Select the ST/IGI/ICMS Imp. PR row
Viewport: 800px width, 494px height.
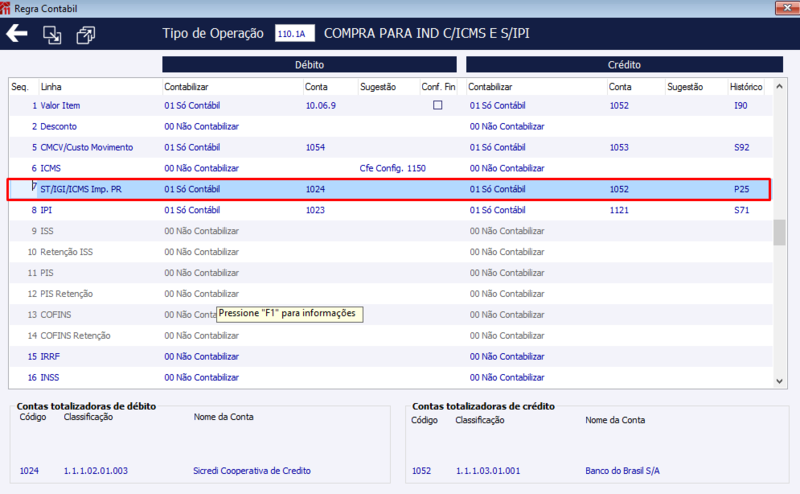(389, 189)
